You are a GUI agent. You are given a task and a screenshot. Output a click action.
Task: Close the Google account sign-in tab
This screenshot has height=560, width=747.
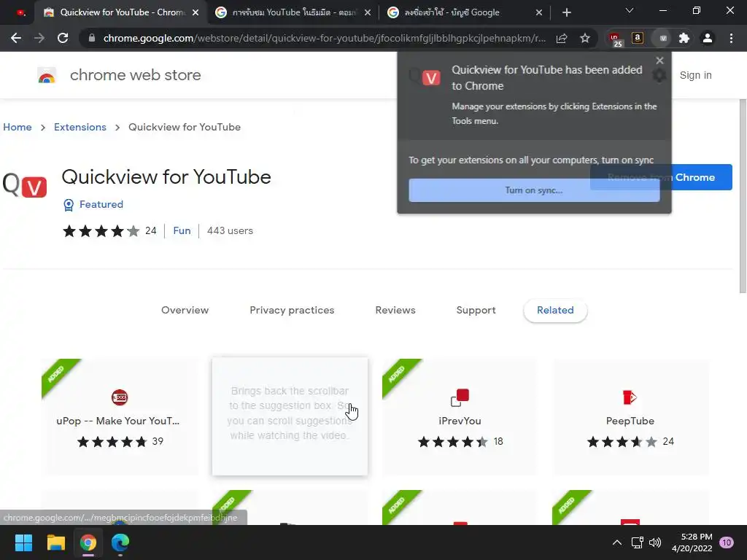coord(539,12)
